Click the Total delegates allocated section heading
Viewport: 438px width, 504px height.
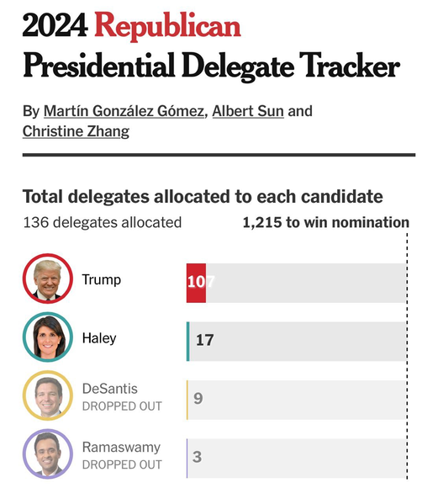pyautogui.click(x=203, y=196)
